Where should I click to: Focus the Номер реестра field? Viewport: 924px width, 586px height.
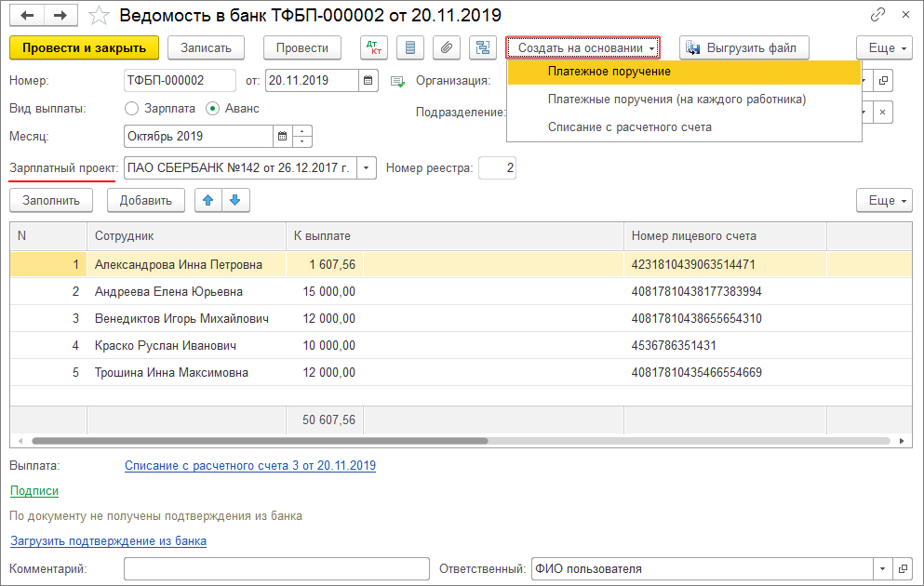pos(497,167)
